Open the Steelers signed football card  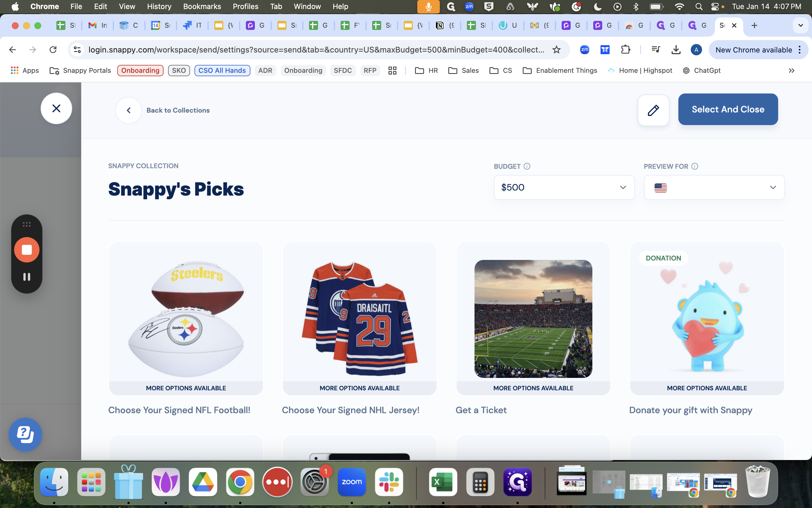click(x=186, y=318)
